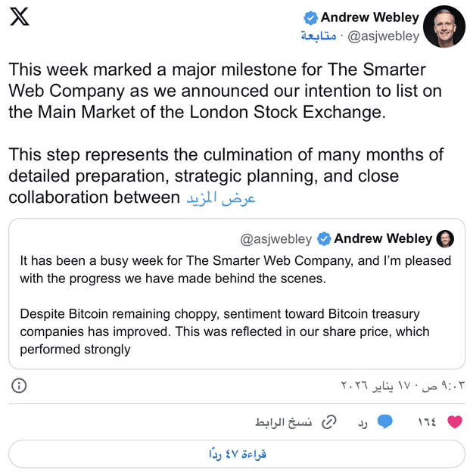The image size is (470, 476).
Task: Click the info circle icon
Action: (19, 385)
